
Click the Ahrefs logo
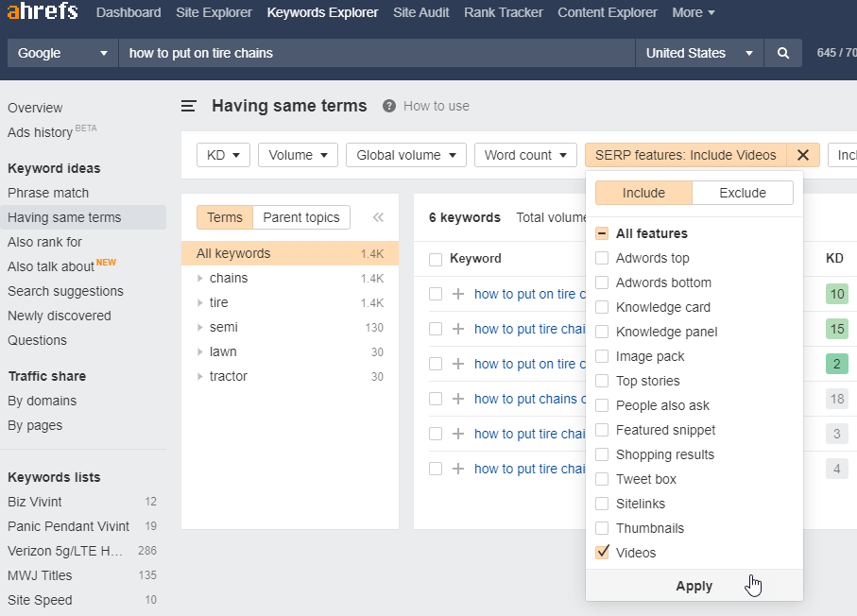tap(43, 12)
